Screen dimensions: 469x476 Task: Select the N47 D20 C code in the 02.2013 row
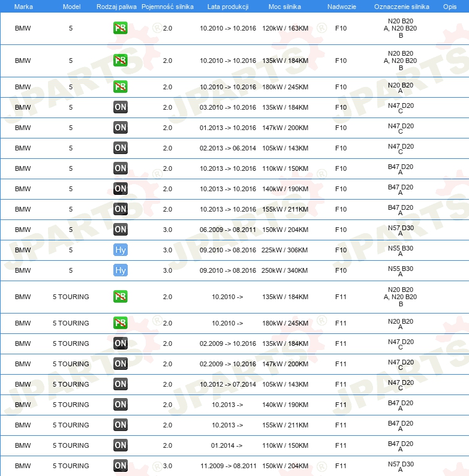(x=401, y=149)
